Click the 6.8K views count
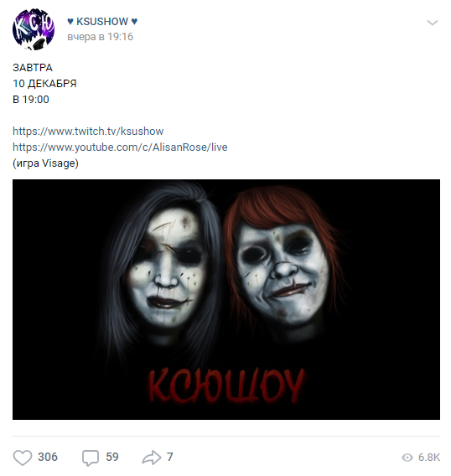The width and height of the screenshot is (451, 476). [x=429, y=458]
